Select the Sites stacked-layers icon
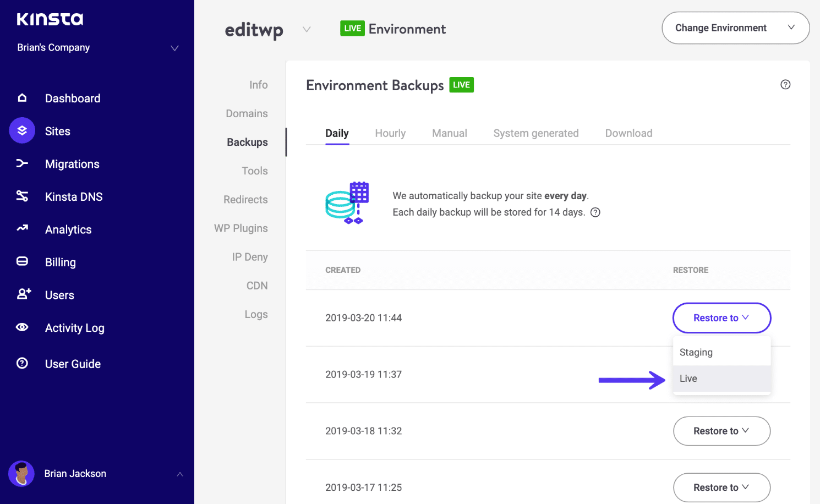820x504 pixels. (x=22, y=131)
